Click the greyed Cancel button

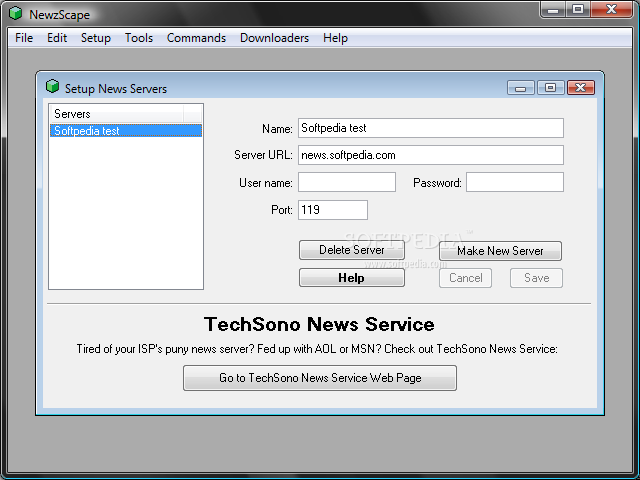pyautogui.click(x=465, y=278)
